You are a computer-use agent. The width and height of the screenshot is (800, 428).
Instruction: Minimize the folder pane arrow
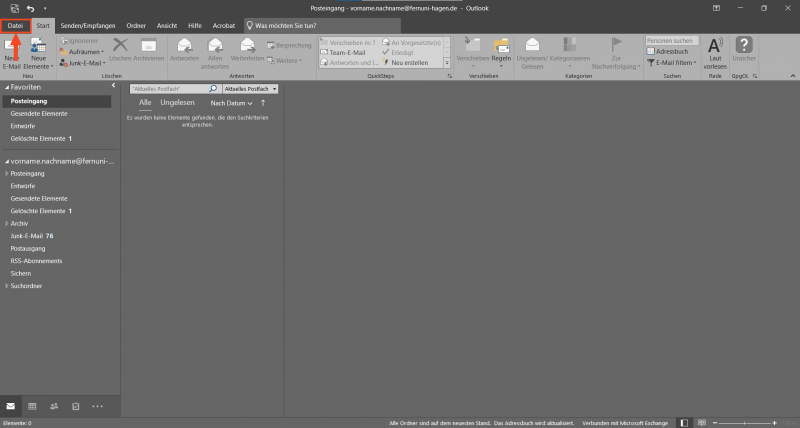(x=113, y=86)
